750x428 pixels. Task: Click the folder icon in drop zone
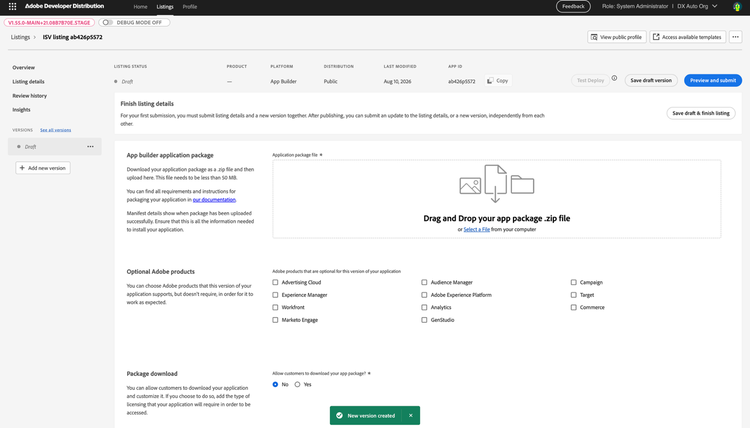522,185
